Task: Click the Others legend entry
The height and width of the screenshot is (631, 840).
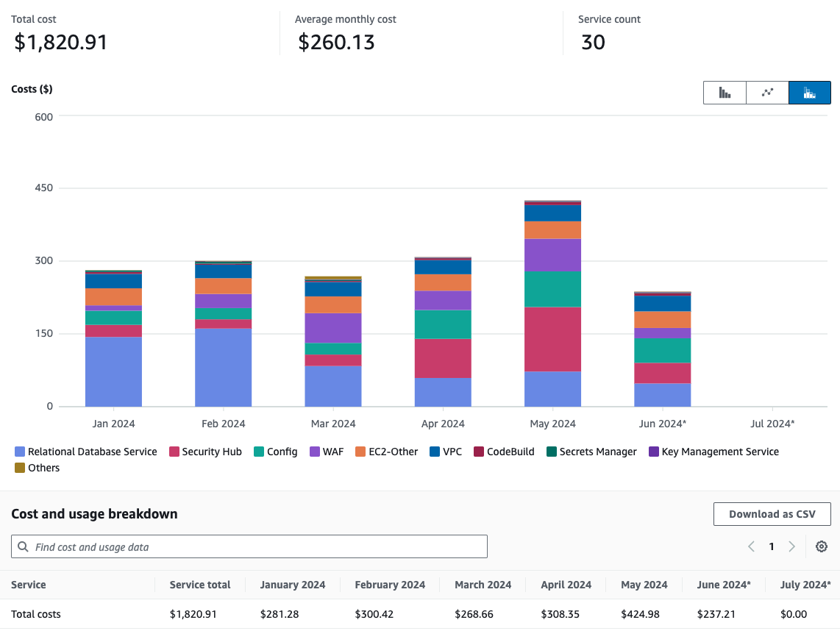Action: point(37,468)
